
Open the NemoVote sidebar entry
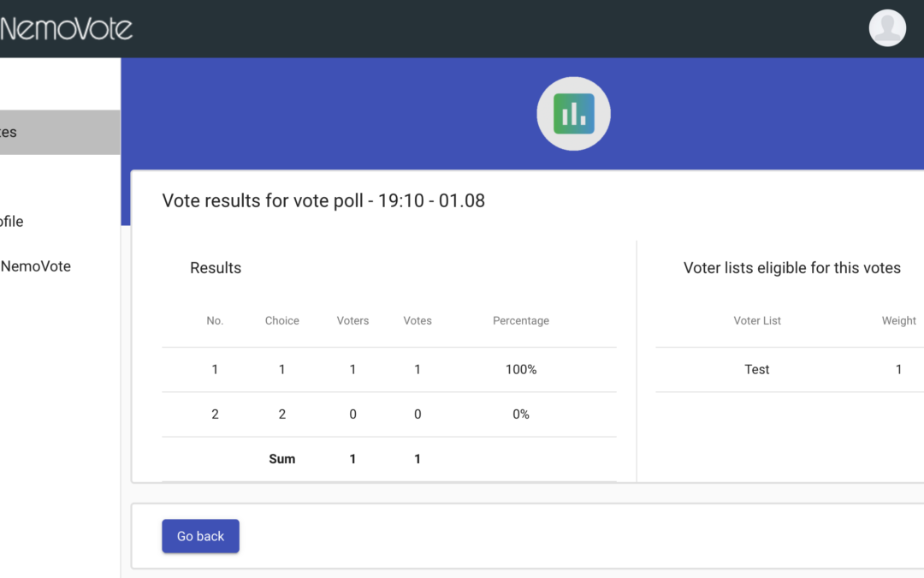pyautogui.click(x=36, y=266)
